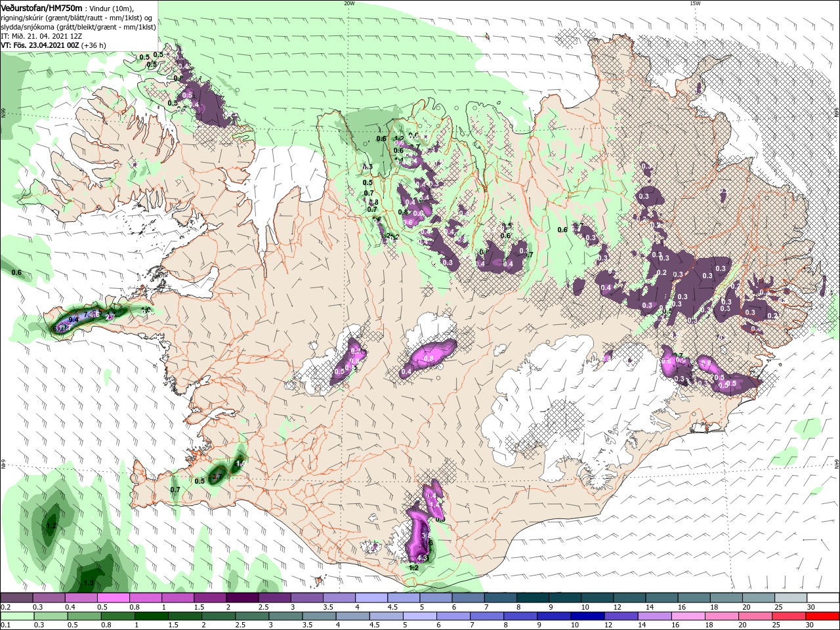Click the deep blue 10–12 rain swatch
Viewport: 840px width, 630px height.
point(587,616)
